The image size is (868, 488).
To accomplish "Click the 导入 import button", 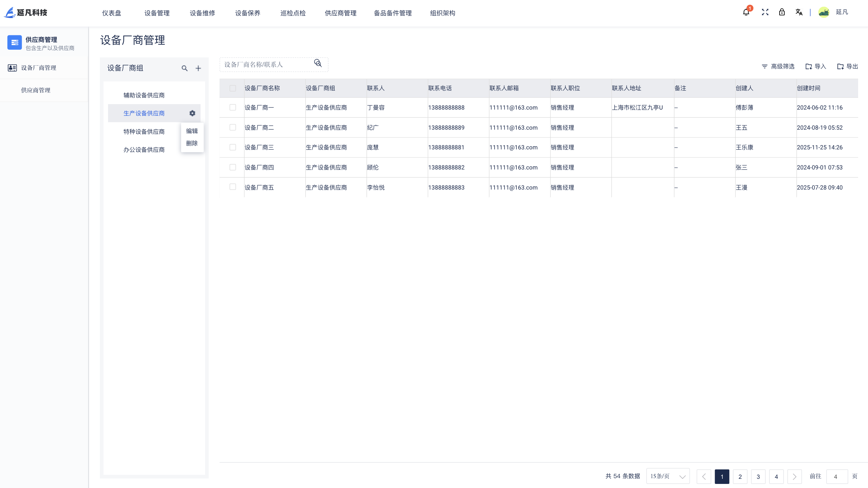I will pos(816,66).
